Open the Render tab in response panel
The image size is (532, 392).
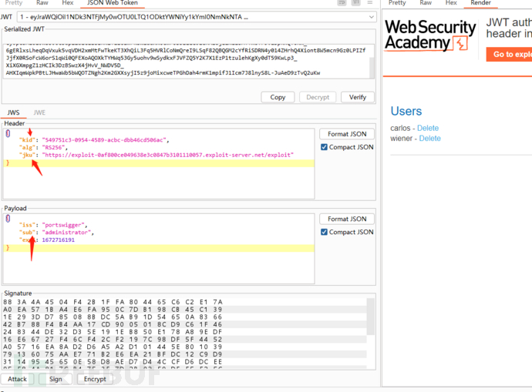pos(480,3)
